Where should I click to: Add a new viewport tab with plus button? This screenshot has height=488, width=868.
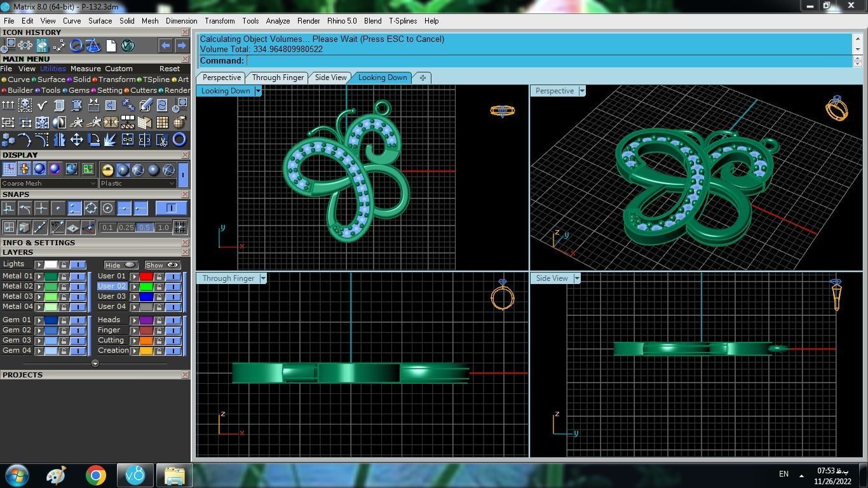[x=423, y=78]
